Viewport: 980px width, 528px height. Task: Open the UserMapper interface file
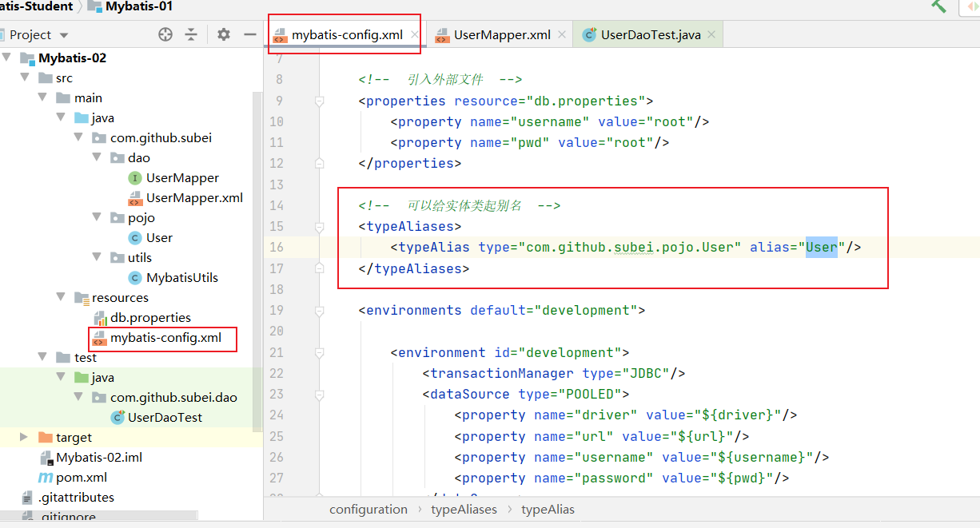182,177
